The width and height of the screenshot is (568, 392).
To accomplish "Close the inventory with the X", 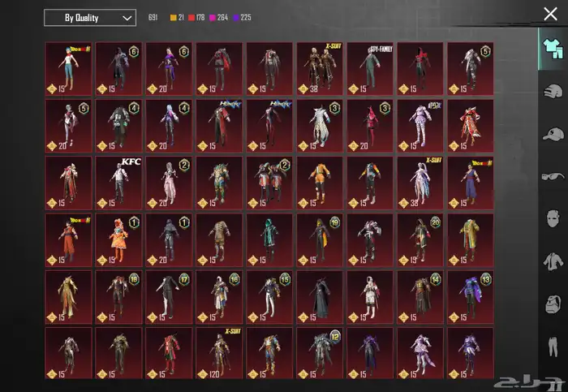I will click(x=550, y=14).
